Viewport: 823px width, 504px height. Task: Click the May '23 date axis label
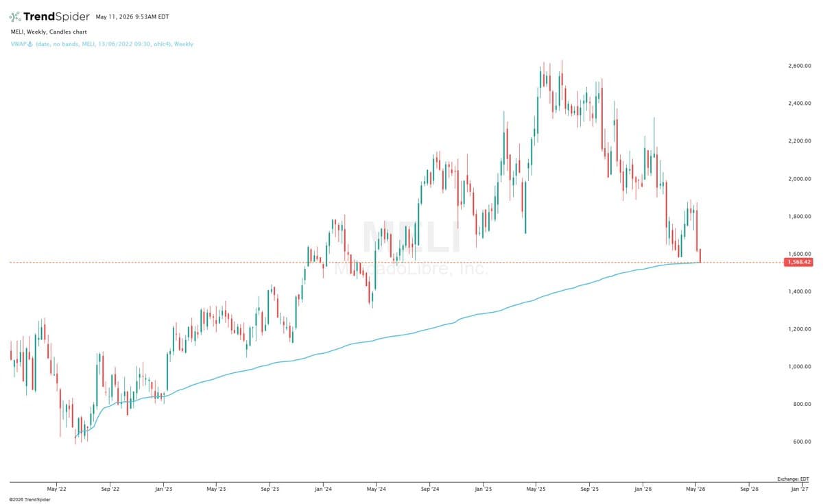(x=216, y=489)
